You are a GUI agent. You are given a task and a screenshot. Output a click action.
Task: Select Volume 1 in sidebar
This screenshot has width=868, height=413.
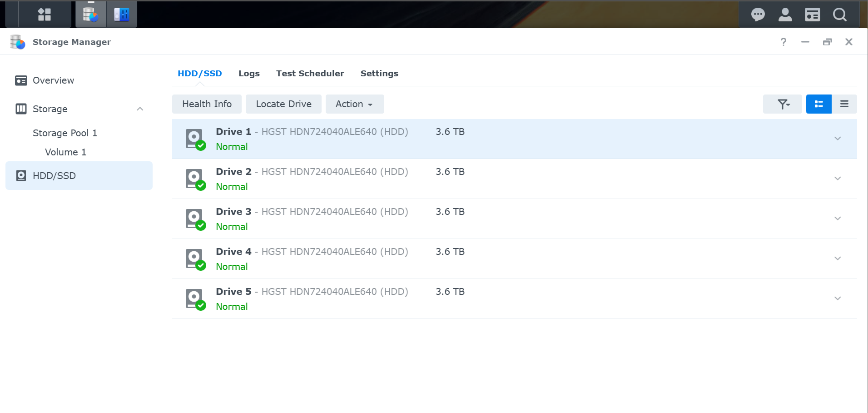click(x=65, y=152)
